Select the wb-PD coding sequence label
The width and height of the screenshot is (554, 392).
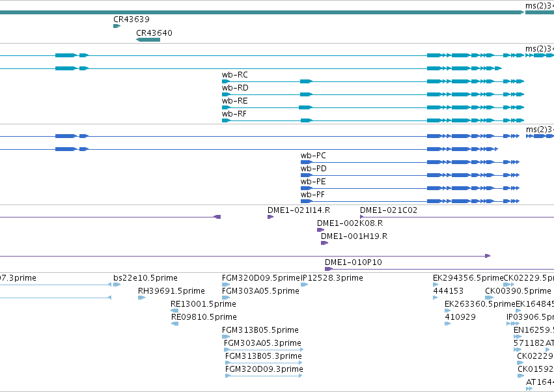(x=314, y=169)
